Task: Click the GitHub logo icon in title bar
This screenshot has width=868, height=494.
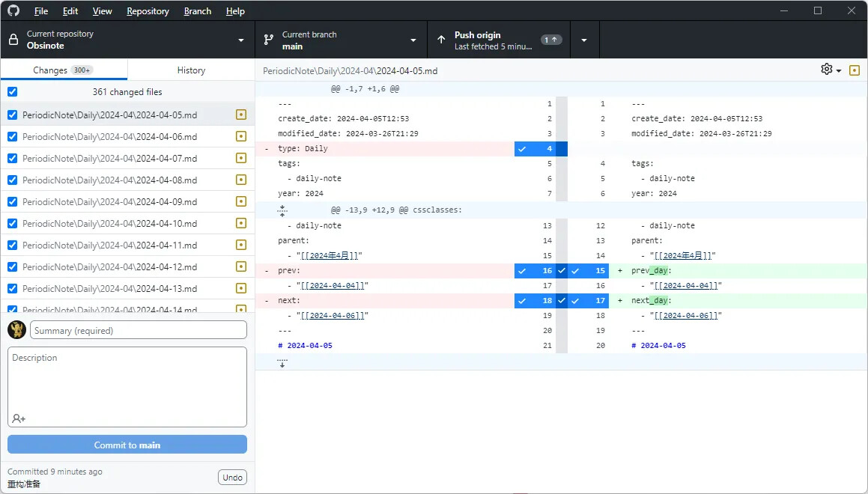Action: pos(13,11)
